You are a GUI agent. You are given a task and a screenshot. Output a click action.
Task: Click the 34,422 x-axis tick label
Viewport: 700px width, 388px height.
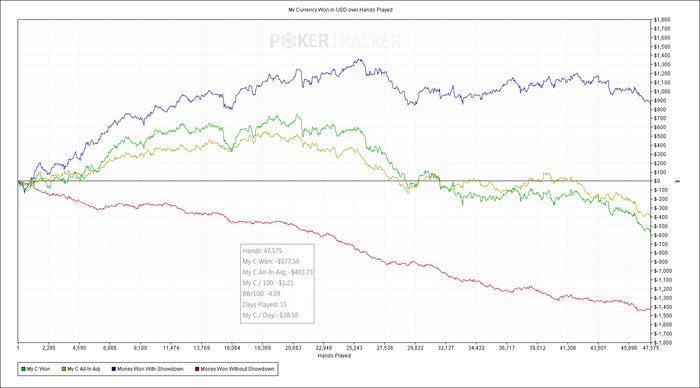point(476,348)
